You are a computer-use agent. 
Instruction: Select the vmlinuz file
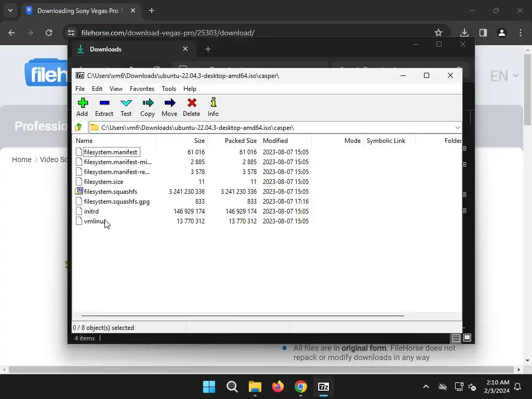point(95,221)
